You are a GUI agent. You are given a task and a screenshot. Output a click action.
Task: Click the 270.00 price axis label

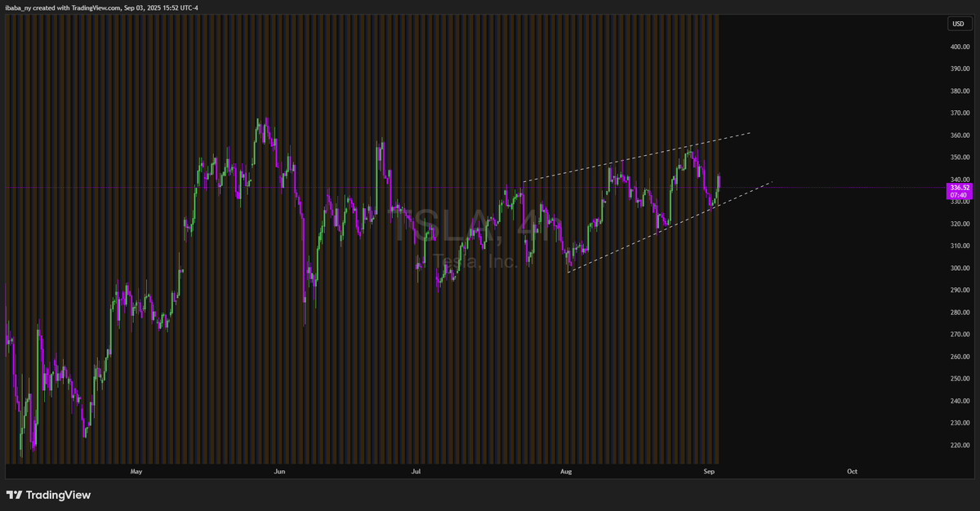point(959,334)
